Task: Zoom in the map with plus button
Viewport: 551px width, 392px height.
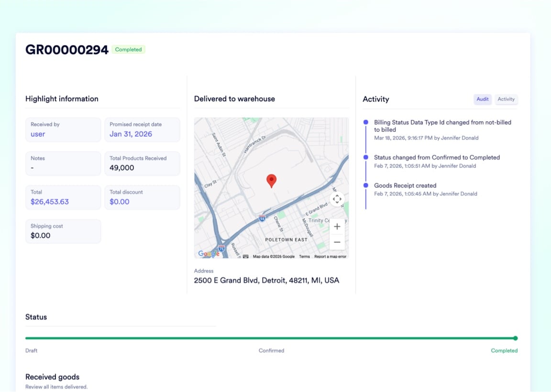Action: click(337, 227)
